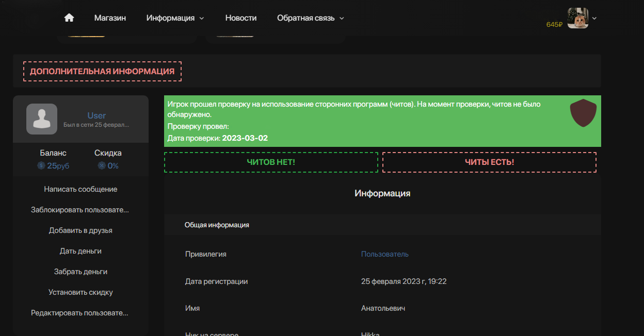Image resolution: width=644 pixels, height=336 pixels.
Task: Click the home icon in navbar
Action: click(69, 18)
